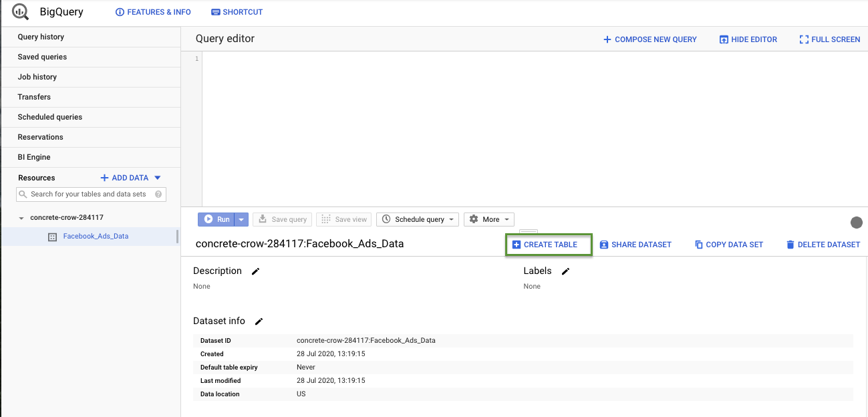The height and width of the screenshot is (417, 868).
Task: Open Job history
Action: [90, 77]
